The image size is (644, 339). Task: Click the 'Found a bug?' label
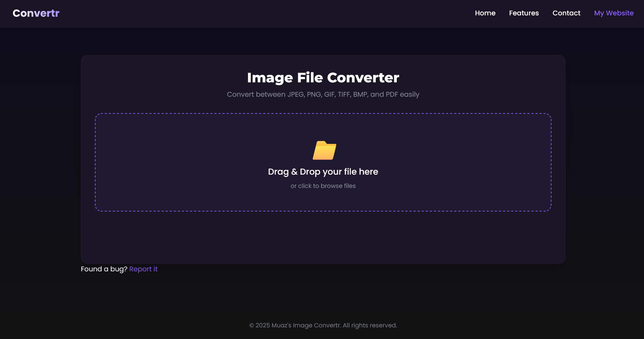tap(104, 269)
